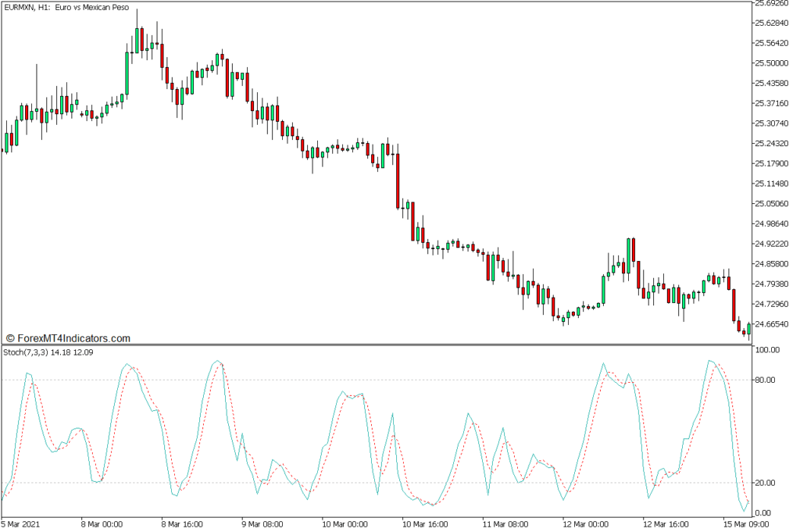Screen dimensions: 800x532
Task: Click the divider between price chart and stochastic panel
Action: tap(375, 345)
